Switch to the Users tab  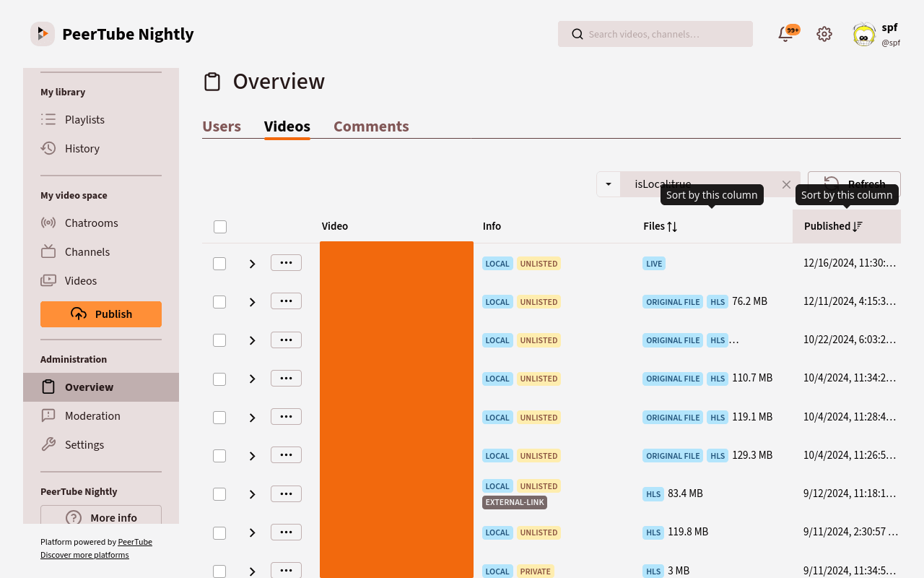click(222, 126)
